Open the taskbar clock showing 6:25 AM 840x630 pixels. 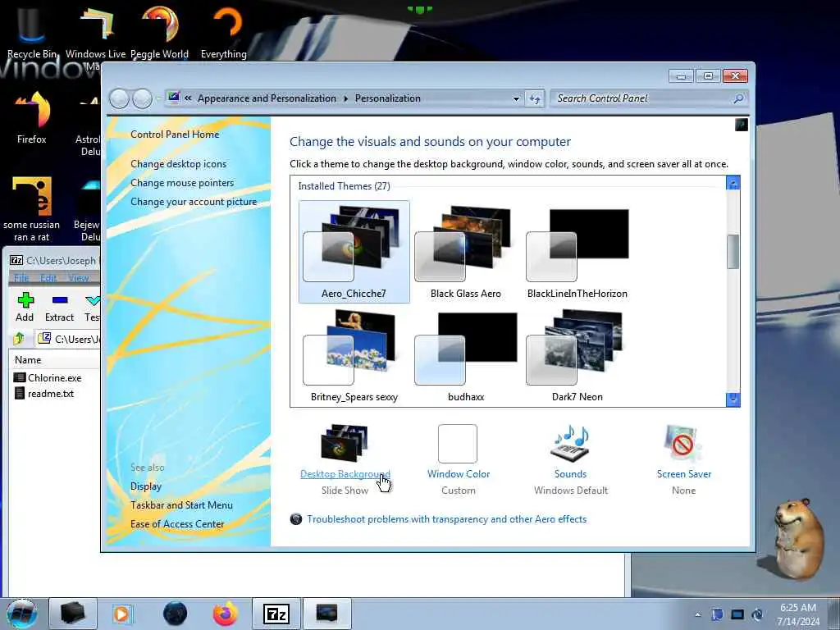798,614
